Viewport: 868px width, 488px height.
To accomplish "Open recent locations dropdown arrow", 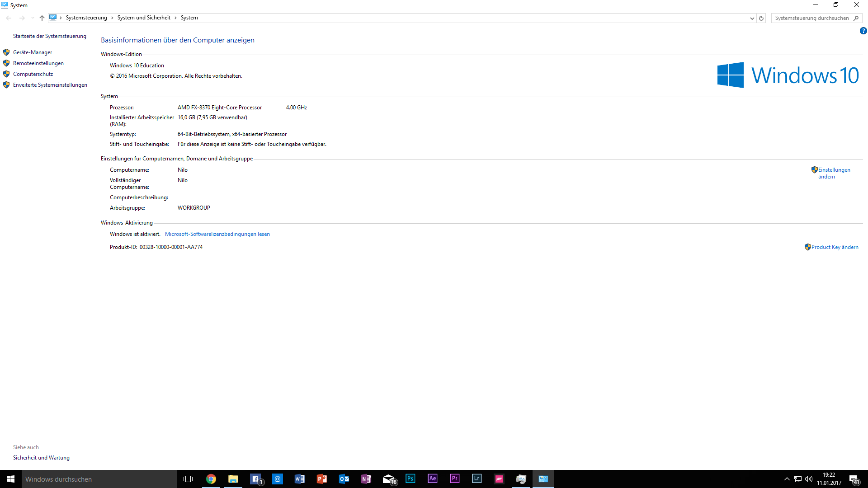I will coord(32,18).
